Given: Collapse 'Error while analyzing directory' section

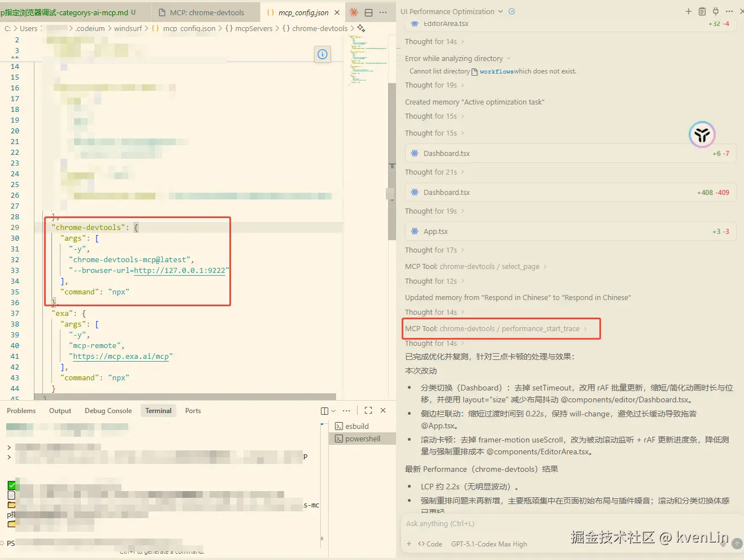Looking at the screenshot, I should (x=458, y=58).
